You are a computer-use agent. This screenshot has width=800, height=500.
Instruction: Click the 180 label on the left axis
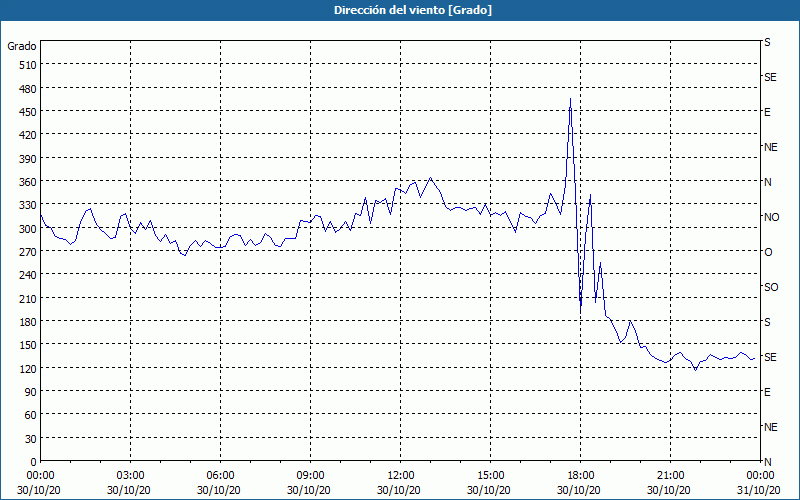[28, 322]
